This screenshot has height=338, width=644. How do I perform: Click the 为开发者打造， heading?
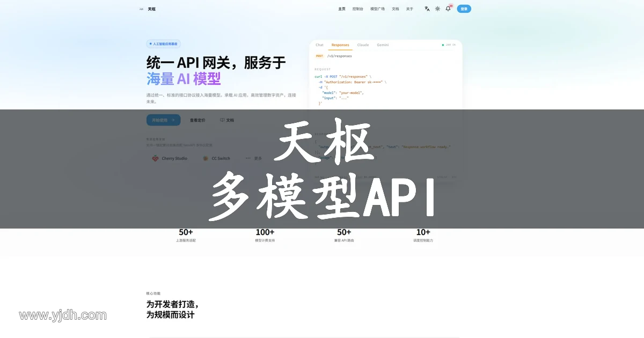click(x=172, y=304)
